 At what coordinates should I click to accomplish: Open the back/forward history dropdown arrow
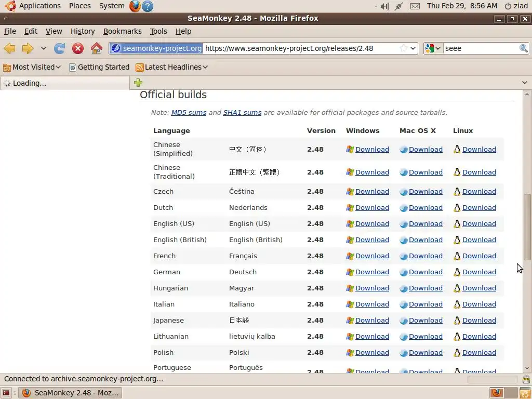tap(44, 48)
